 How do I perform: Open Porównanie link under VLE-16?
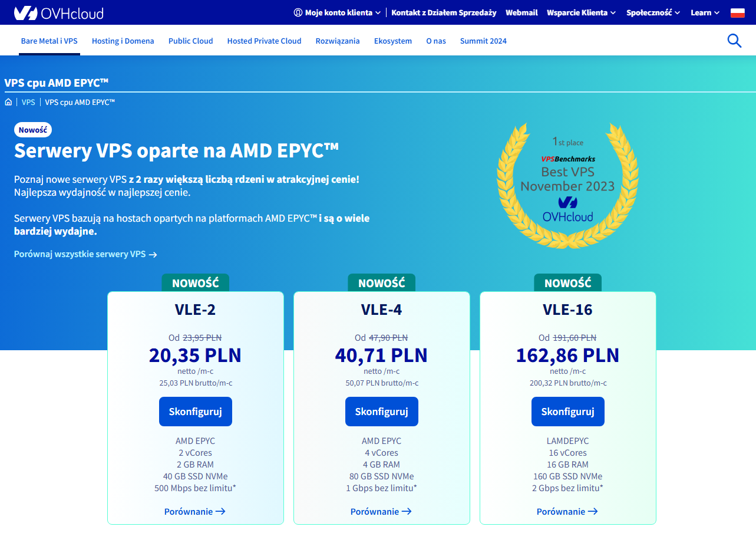[567, 512]
